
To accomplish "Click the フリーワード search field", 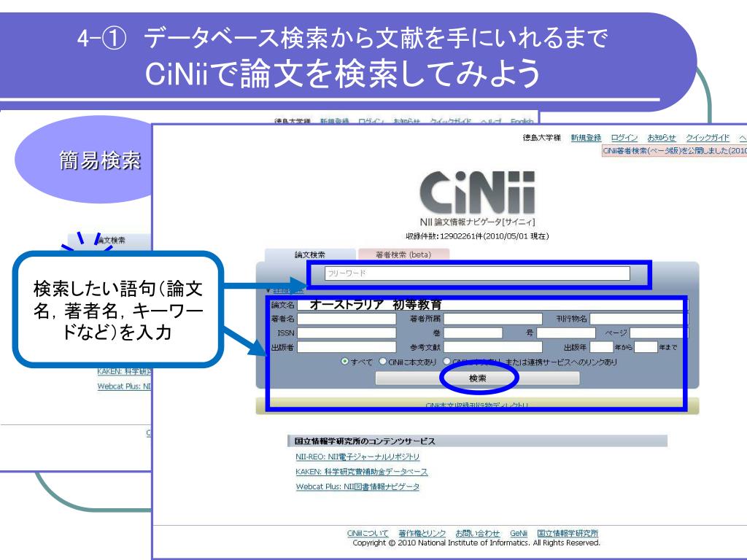I will pyautogui.click(x=477, y=273).
